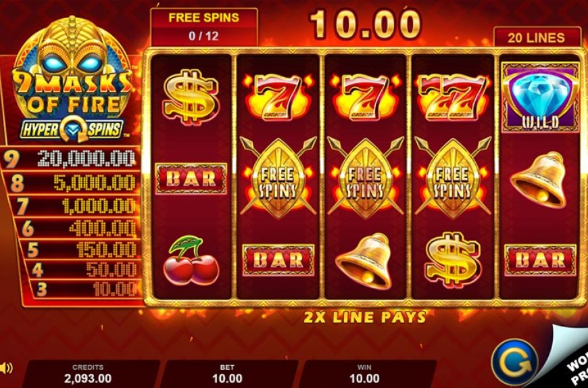Screen dimensions: 588x388
Task: Open the 20 Lines panel
Action: point(537,37)
